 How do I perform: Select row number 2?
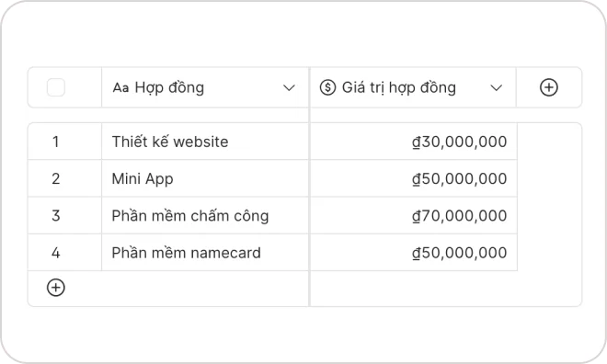tap(64, 178)
